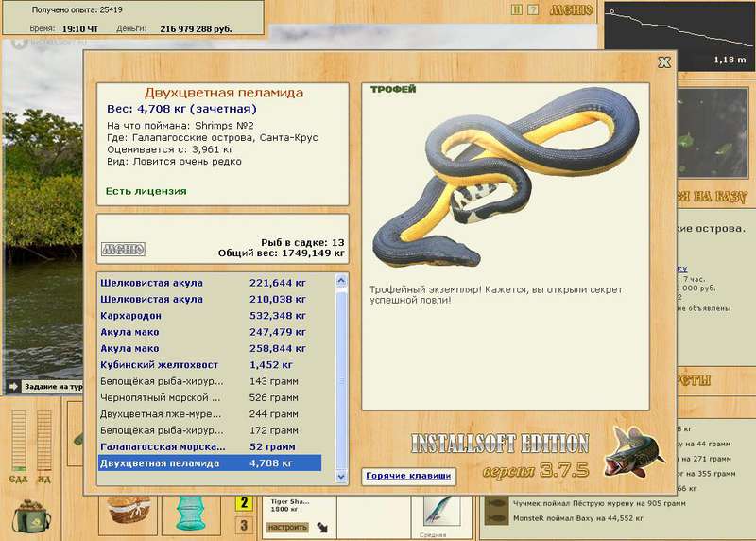Click scroll-up arrow of fish list

(x=341, y=280)
